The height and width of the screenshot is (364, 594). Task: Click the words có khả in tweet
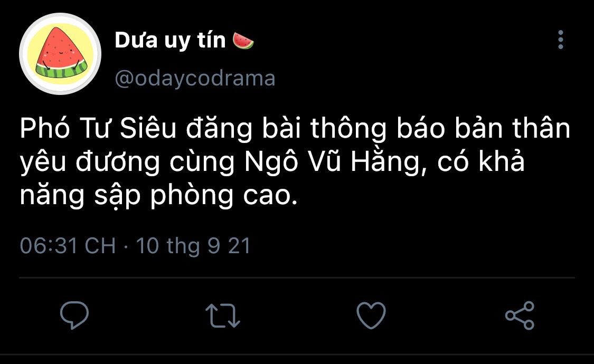pos(480,161)
